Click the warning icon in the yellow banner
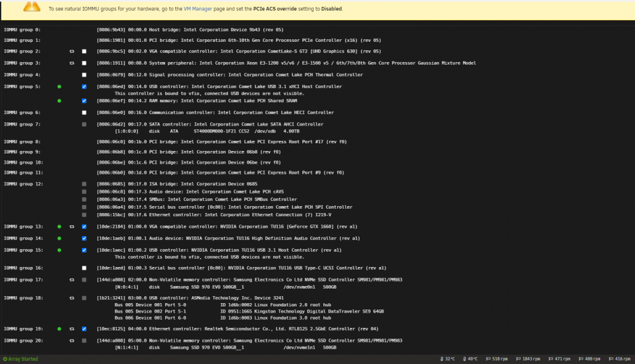 32,6
